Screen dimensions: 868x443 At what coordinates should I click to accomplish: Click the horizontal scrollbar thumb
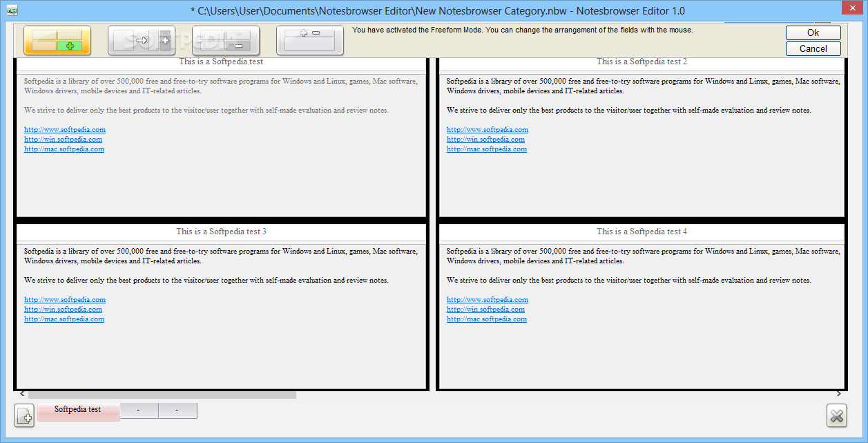(162, 395)
